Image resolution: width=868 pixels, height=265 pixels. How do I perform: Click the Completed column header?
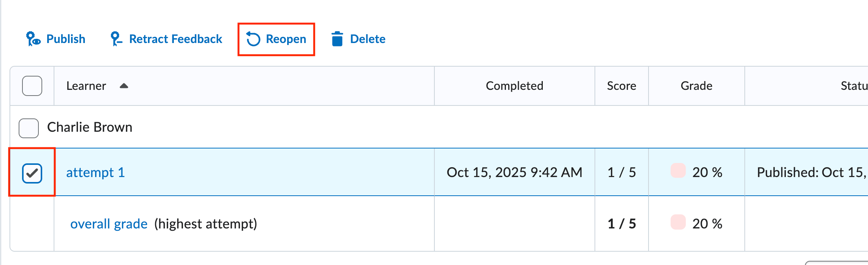coord(514,86)
